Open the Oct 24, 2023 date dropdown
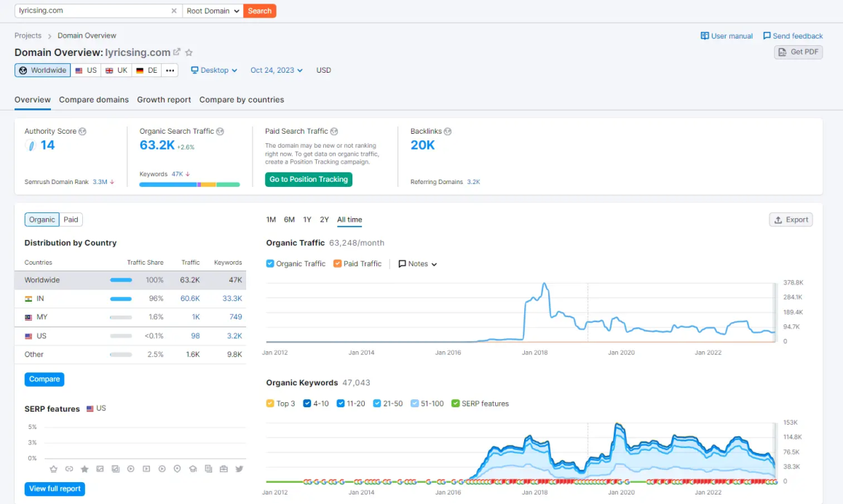This screenshot has height=504, width=843. 277,71
